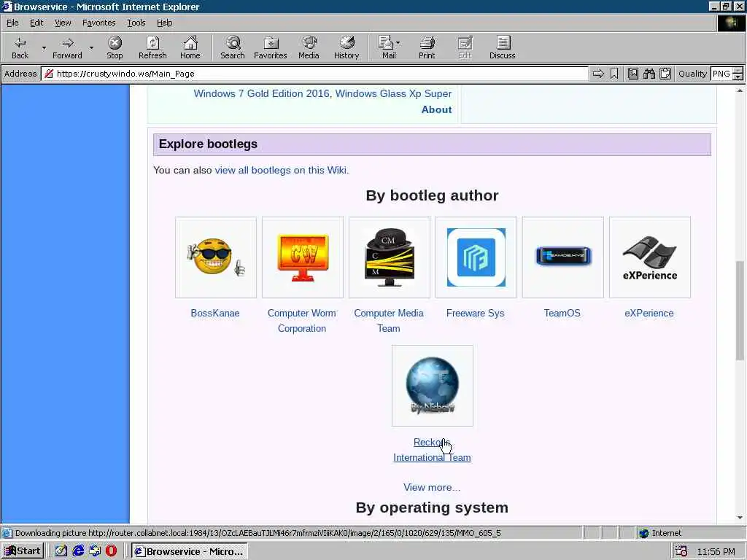Click the Back toolbar button
747x560 pixels.
(x=20, y=47)
